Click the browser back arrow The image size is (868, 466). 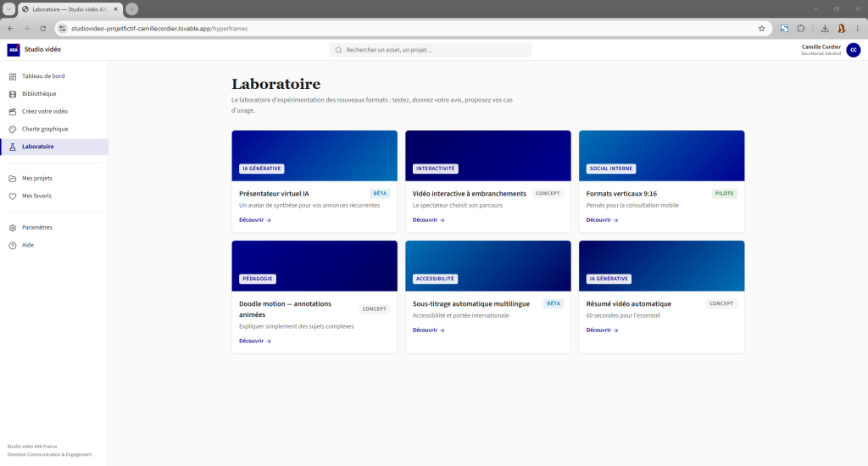[10, 28]
